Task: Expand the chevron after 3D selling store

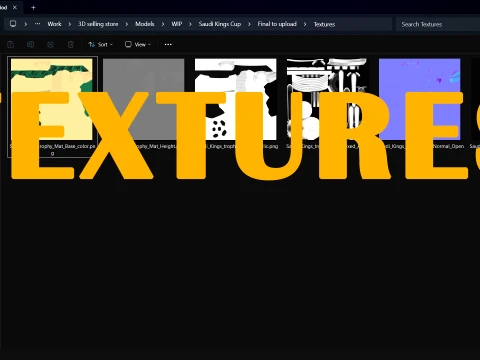Action: [x=127, y=24]
